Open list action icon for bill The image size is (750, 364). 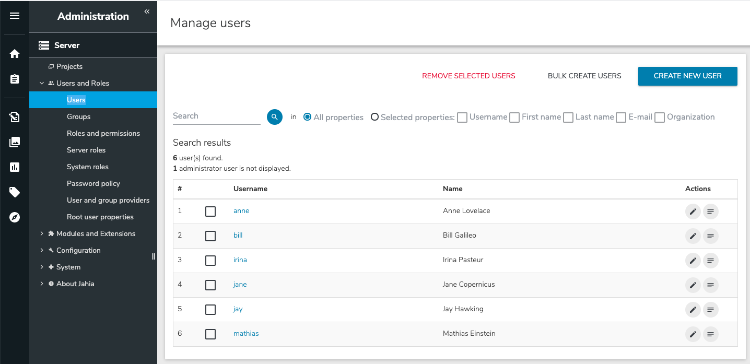pos(711,236)
